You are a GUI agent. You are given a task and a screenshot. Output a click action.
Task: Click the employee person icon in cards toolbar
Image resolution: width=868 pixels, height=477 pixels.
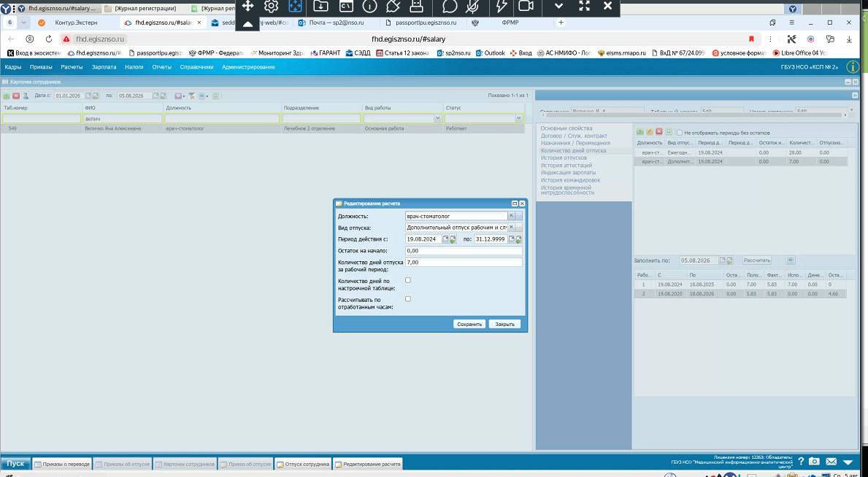26,96
